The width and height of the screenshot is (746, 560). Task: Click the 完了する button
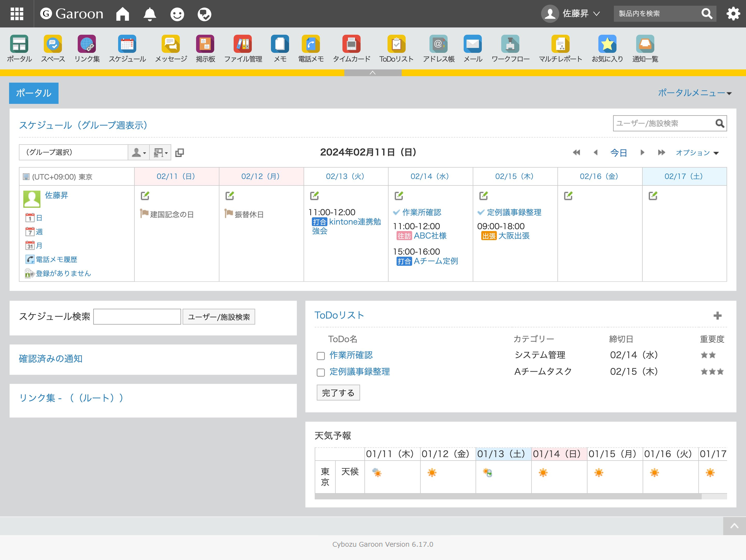[338, 393]
